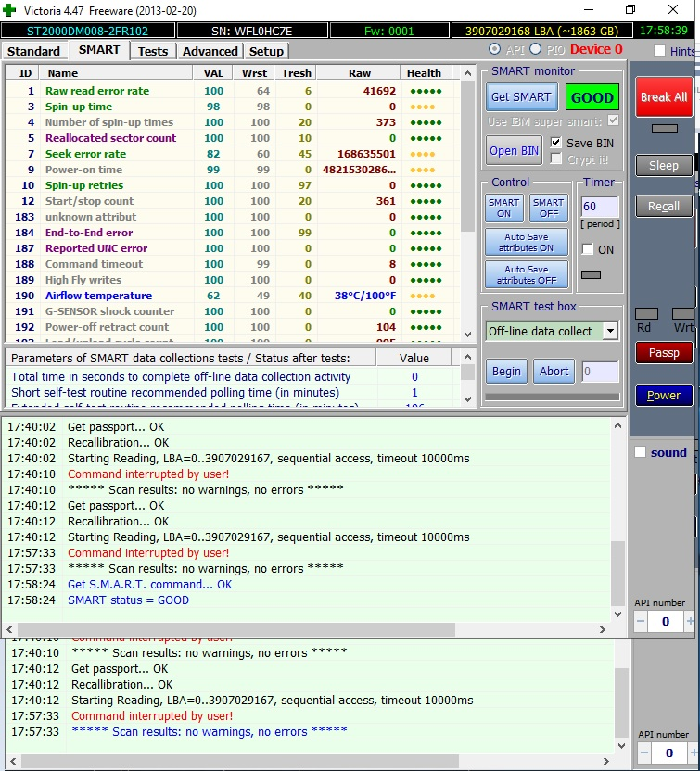Begin the SMART test

coord(506,372)
